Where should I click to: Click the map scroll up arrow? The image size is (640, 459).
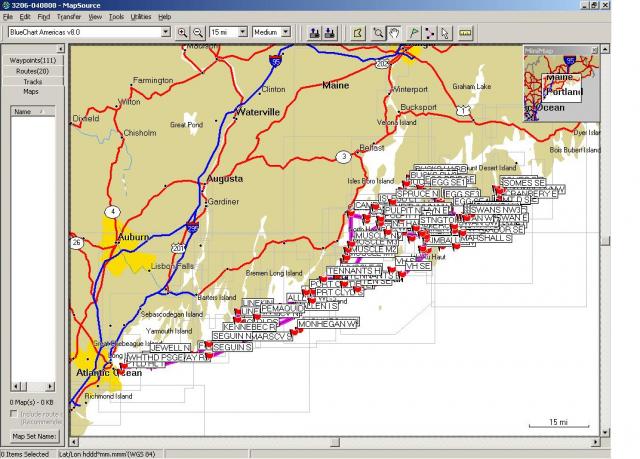pyautogui.click(x=605, y=49)
